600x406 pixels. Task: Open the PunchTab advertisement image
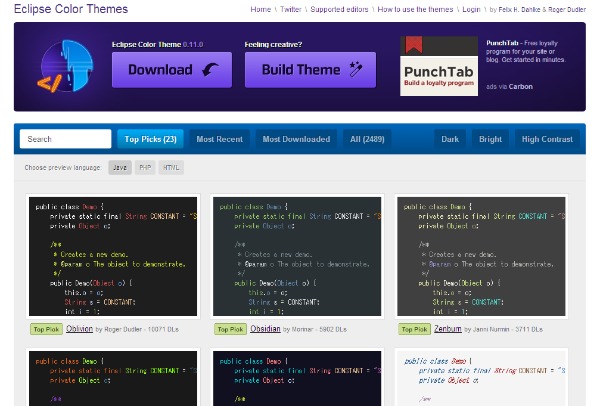[x=439, y=66]
